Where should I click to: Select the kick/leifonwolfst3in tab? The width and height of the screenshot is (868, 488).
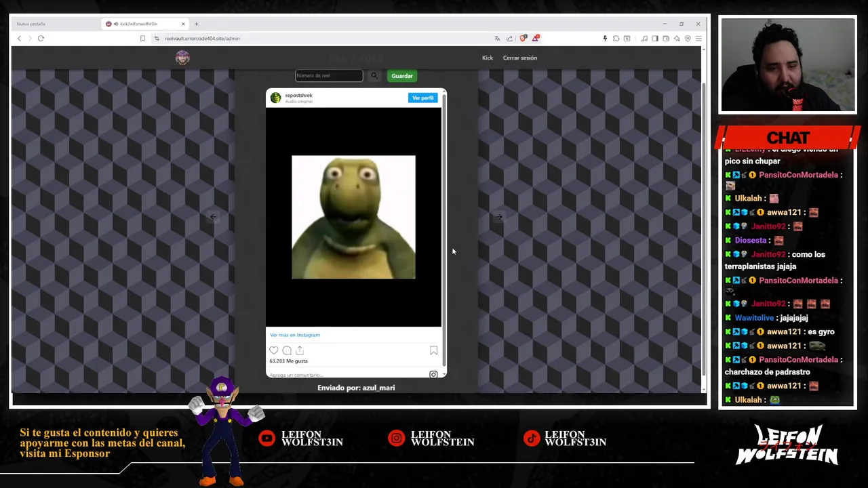(144, 24)
